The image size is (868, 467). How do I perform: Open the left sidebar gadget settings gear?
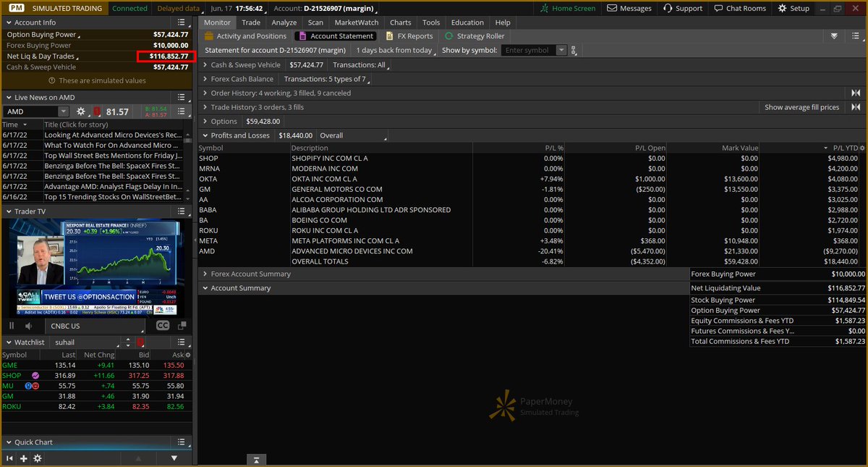tap(38, 458)
